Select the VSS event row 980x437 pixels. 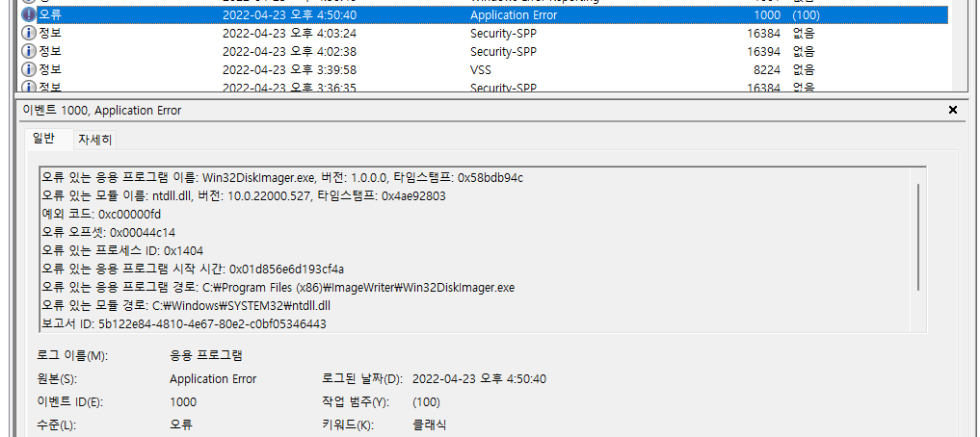point(485,68)
